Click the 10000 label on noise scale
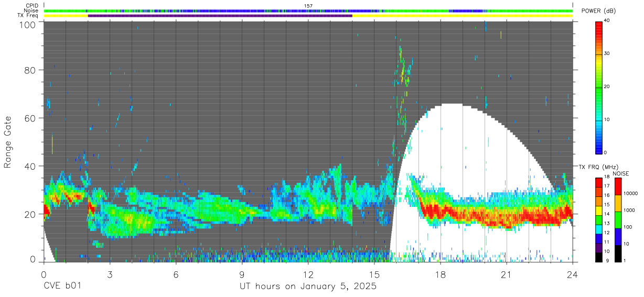 coord(631,194)
